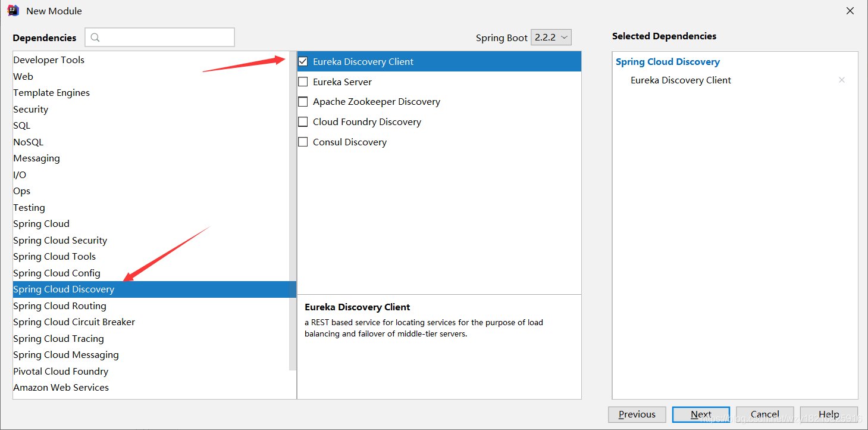This screenshot has width=868, height=430.
Task: Focus the dependencies search field
Action: click(x=159, y=37)
